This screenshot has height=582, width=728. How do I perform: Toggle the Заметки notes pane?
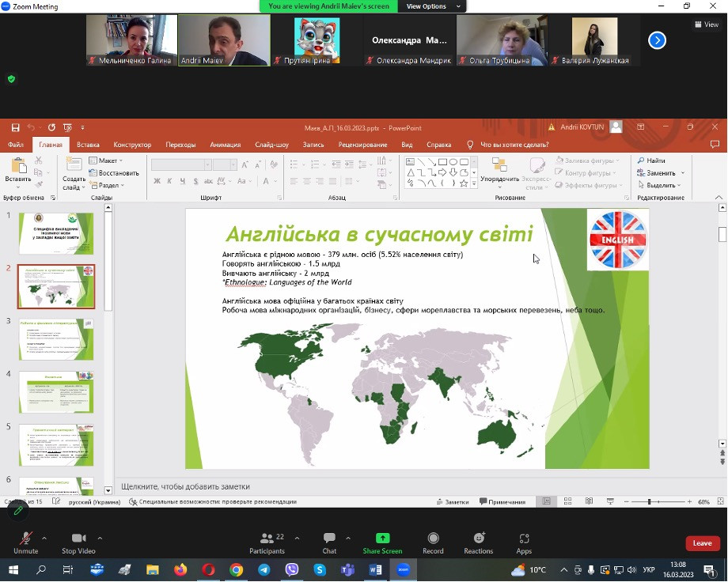click(x=452, y=502)
